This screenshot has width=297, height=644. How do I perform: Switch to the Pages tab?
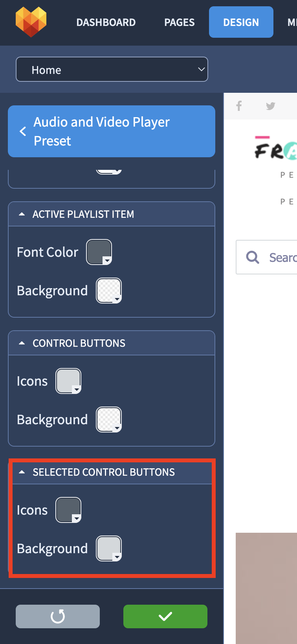tap(180, 22)
